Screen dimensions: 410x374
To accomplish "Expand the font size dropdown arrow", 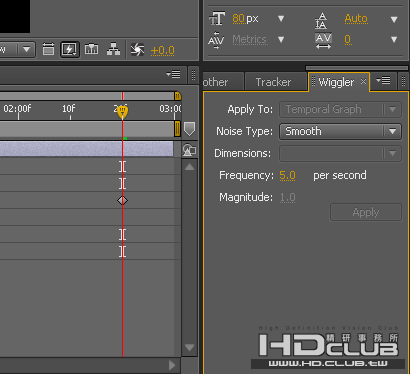I will tap(281, 19).
